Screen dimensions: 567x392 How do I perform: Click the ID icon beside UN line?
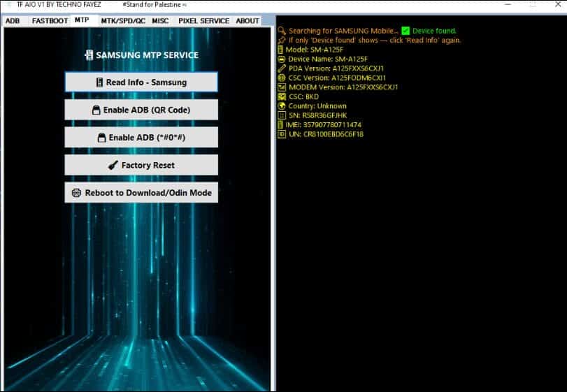[282, 134]
